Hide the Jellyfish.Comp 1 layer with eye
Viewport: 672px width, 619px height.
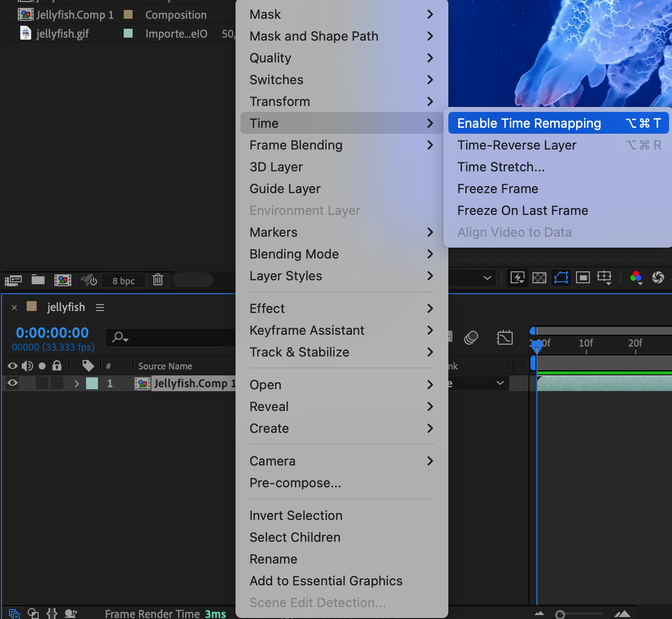pyautogui.click(x=13, y=383)
